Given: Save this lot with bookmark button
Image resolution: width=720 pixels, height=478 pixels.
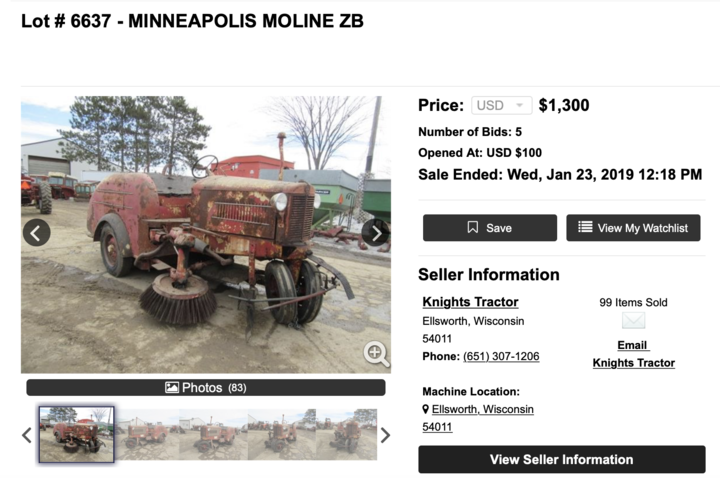Looking at the screenshot, I should point(490,228).
